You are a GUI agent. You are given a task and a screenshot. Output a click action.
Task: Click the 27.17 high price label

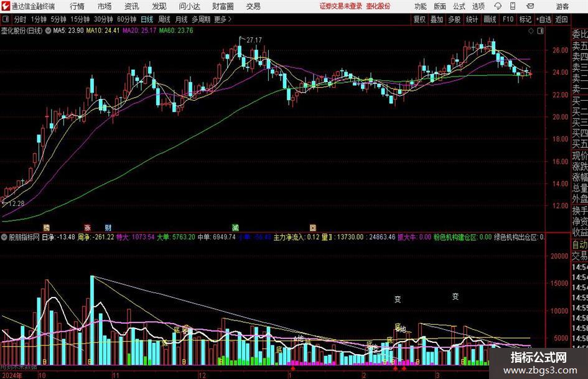coord(254,40)
